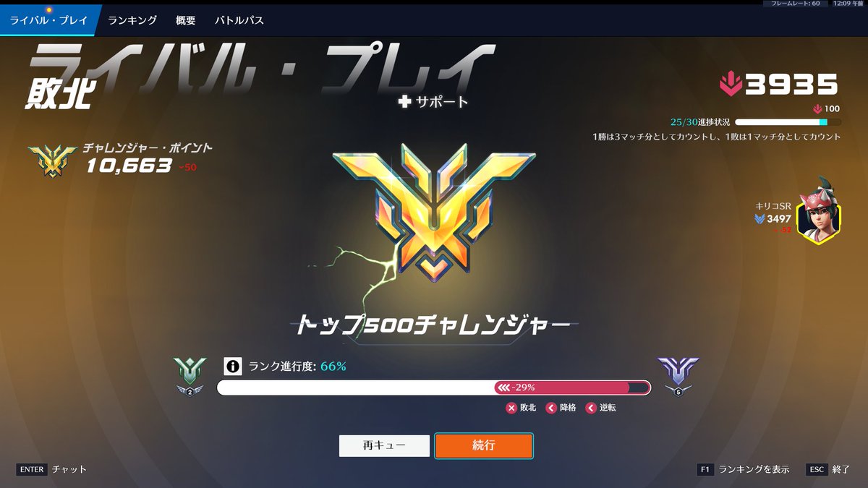Click the support role cross icon
868x488 pixels.
click(x=405, y=102)
